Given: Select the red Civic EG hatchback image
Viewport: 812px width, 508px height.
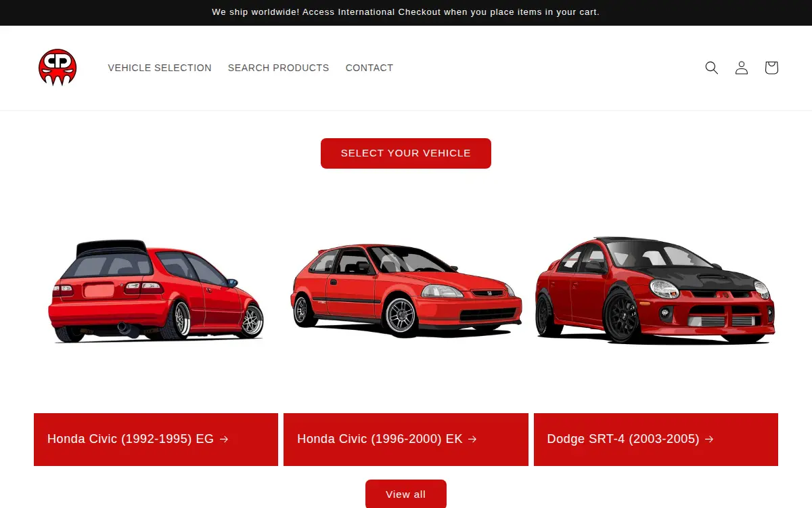Looking at the screenshot, I should tap(156, 291).
